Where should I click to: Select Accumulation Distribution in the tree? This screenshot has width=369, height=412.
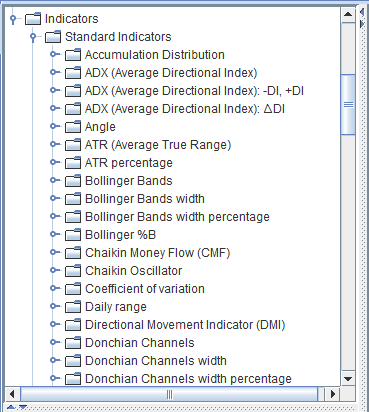click(155, 55)
